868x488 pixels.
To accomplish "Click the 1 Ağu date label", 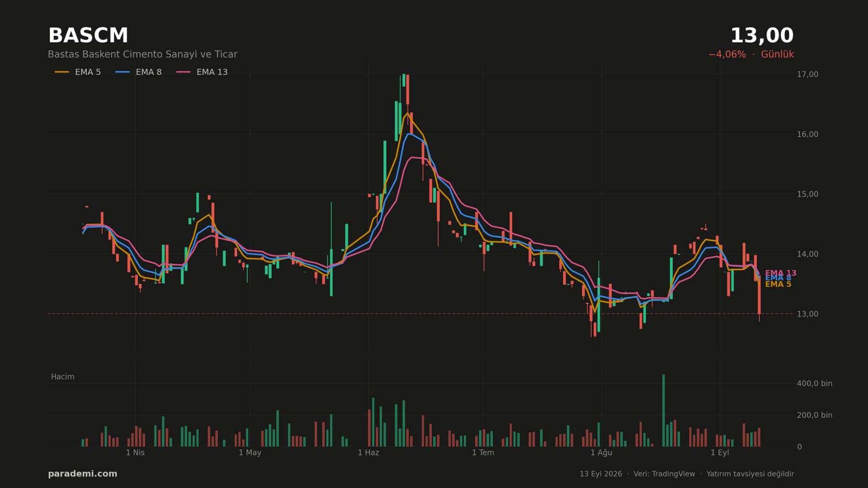I will (x=601, y=453).
